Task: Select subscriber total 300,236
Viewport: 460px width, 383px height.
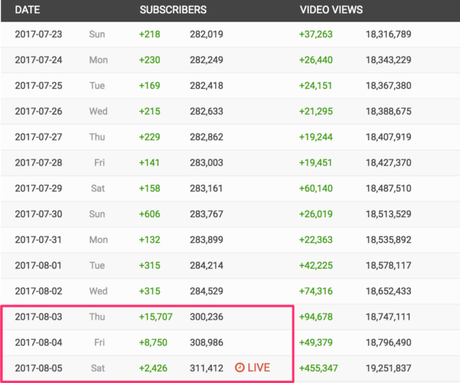Action: point(207,317)
